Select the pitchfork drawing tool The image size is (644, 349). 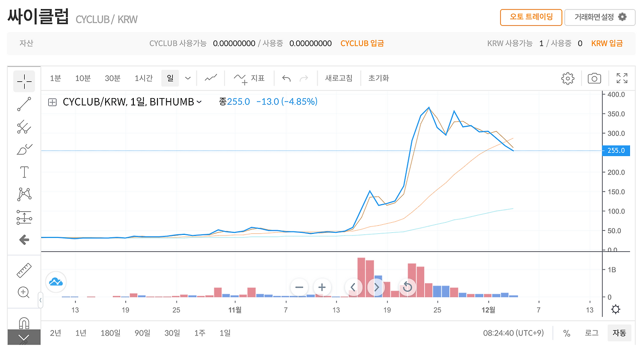24,127
